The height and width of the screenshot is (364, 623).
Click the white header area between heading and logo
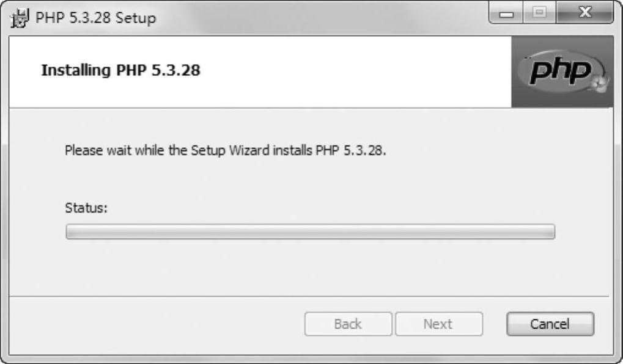point(367,71)
